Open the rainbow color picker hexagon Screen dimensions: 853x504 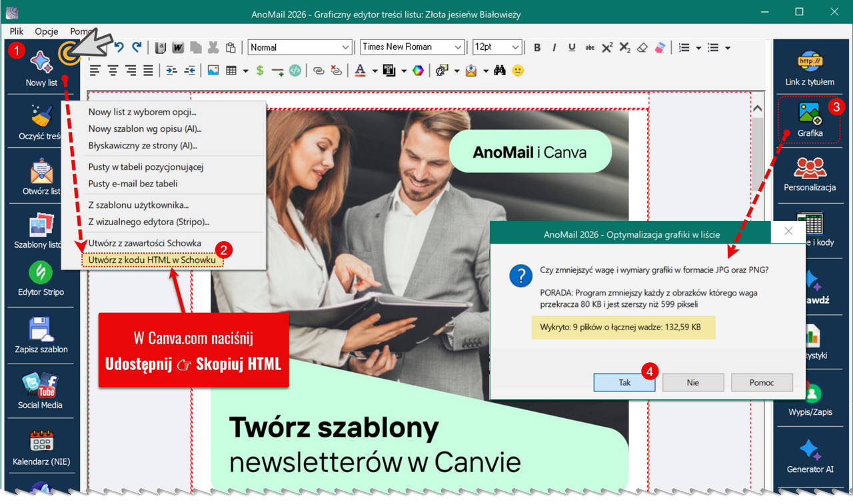pyautogui.click(x=418, y=70)
